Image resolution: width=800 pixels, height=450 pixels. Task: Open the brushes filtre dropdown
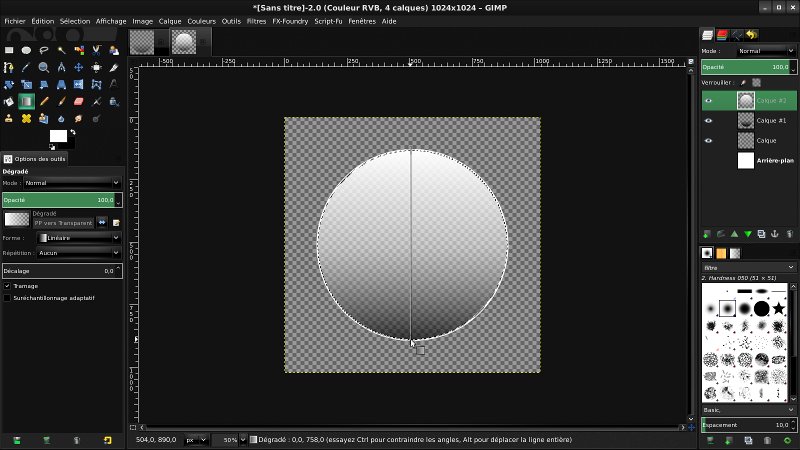[x=748, y=268]
